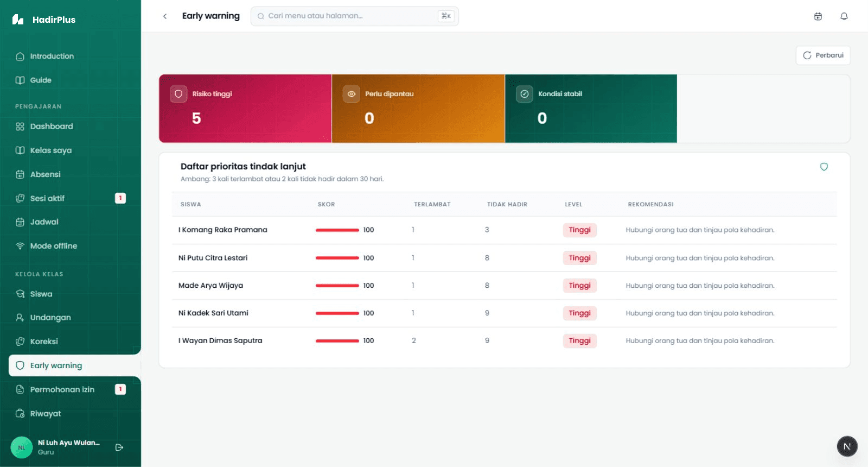Open the Jadwal menu item
This screenshot has width=868, height=467.
click(x=75, y=222)
